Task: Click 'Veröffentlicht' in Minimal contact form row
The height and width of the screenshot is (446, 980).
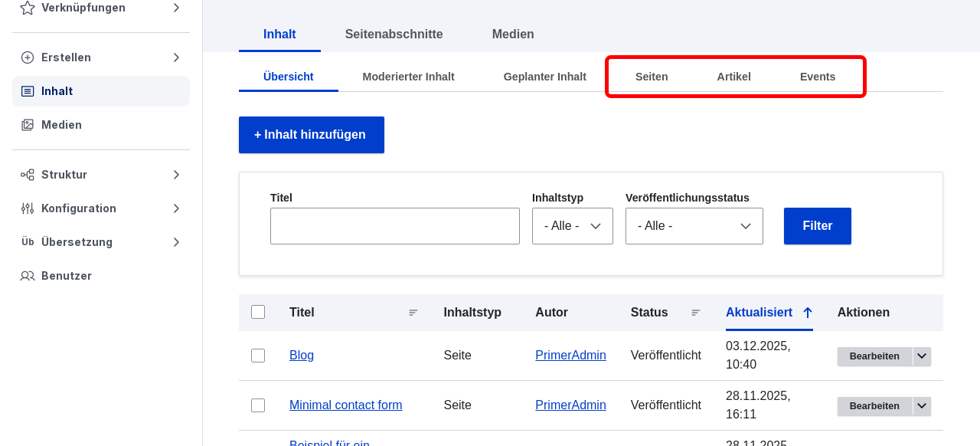Action: tap(666, 405)
